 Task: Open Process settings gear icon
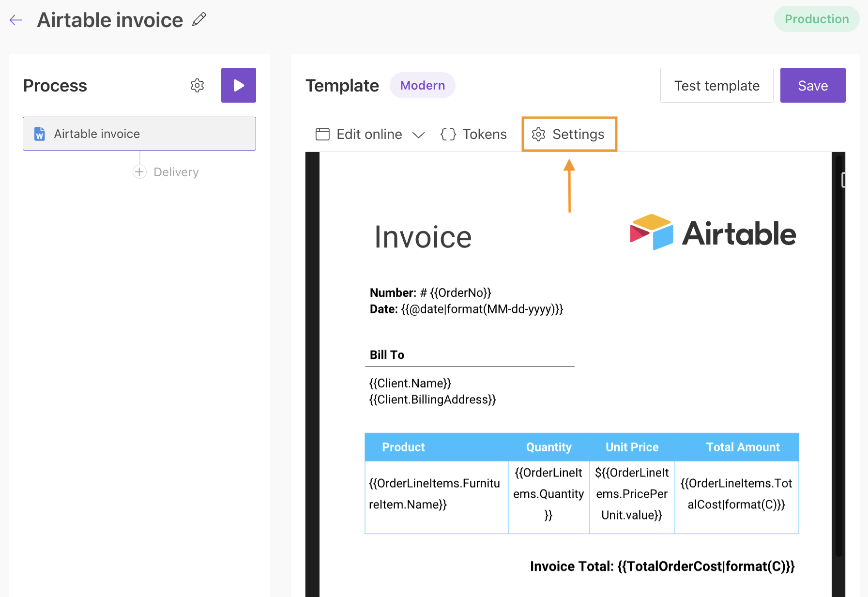[x=197, y=86]
